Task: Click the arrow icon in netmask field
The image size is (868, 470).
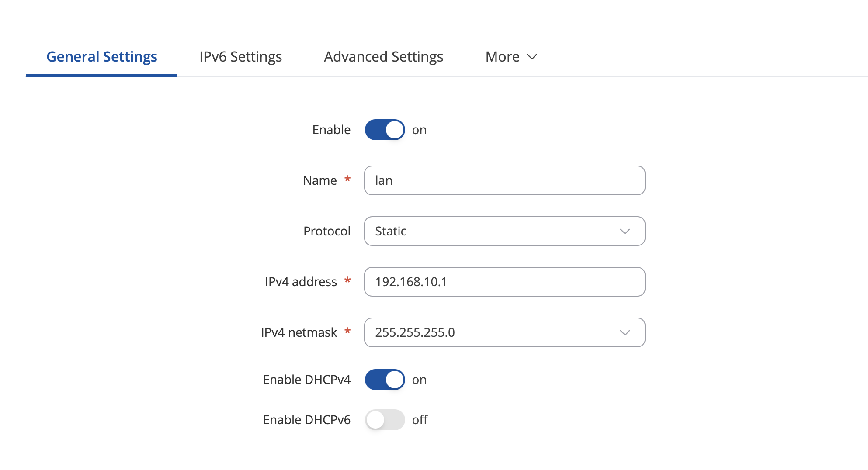Action: [x=625, y=332]
